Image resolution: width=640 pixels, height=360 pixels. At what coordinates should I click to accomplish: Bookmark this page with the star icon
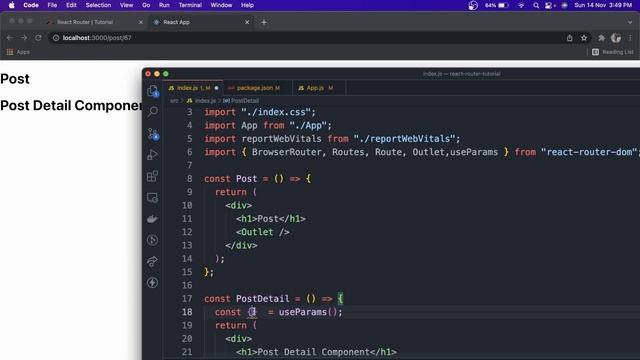coord(584,38)
